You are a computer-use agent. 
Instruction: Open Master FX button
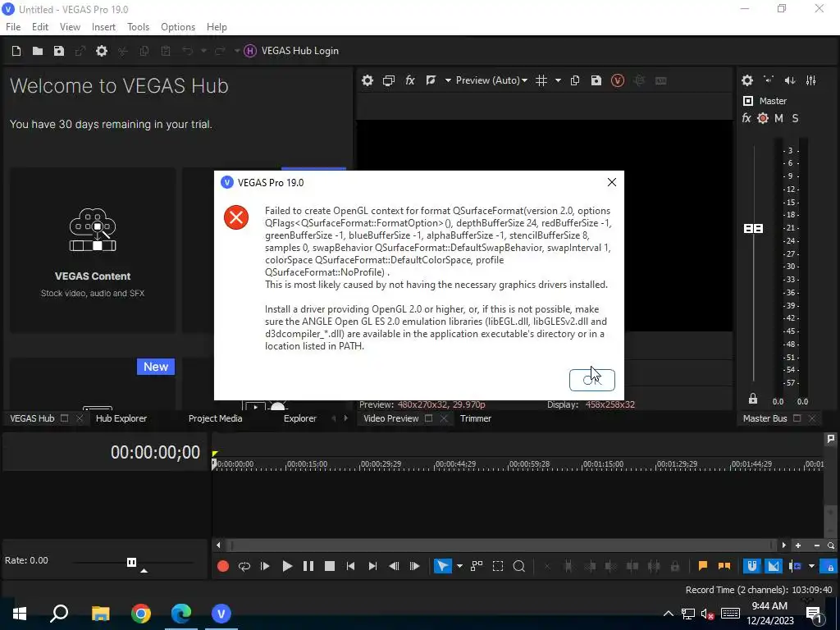[x=746, y=118]
